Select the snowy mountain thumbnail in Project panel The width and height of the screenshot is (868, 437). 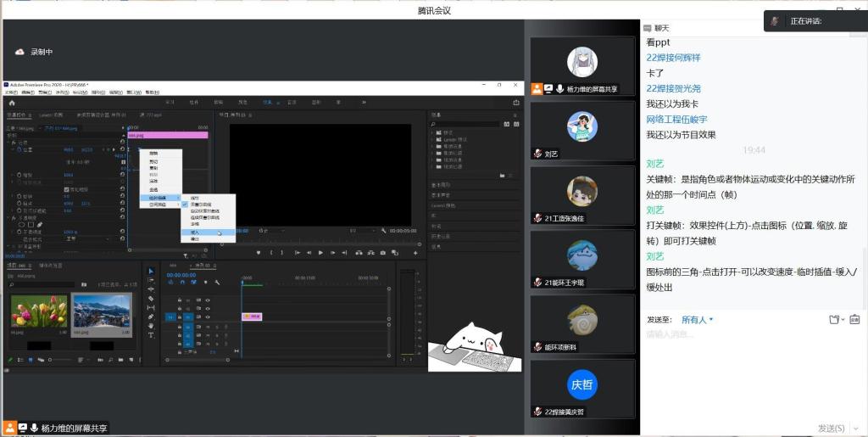coord(102,312)
